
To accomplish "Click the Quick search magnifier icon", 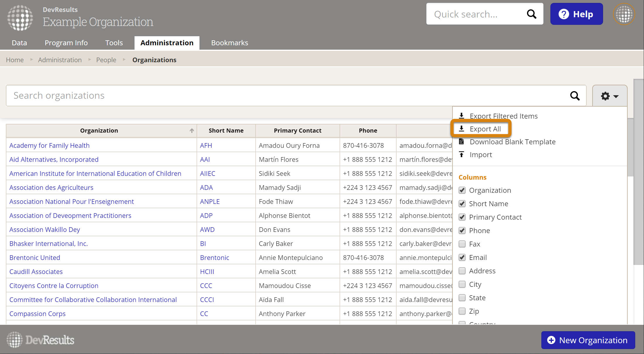I will [531, 14].
